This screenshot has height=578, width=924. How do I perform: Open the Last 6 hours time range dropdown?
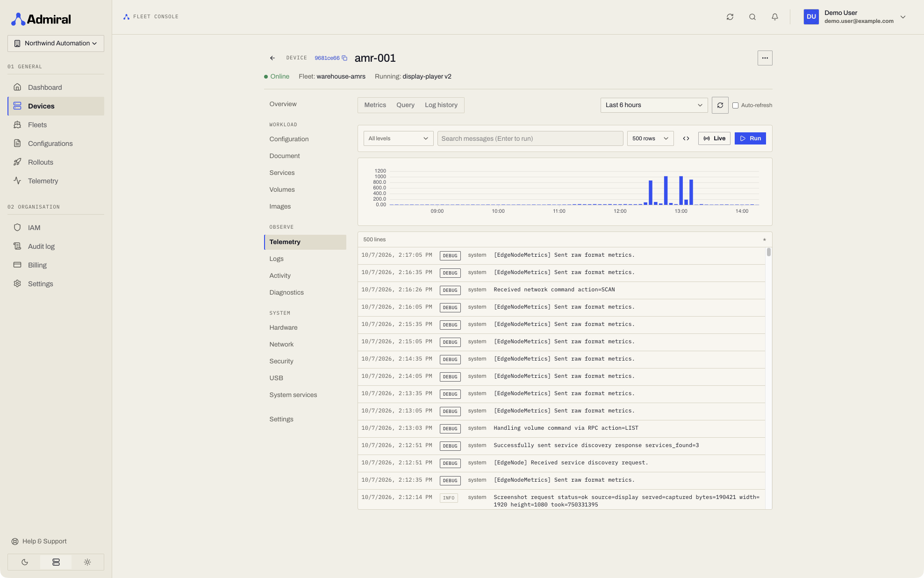point(654,105)
